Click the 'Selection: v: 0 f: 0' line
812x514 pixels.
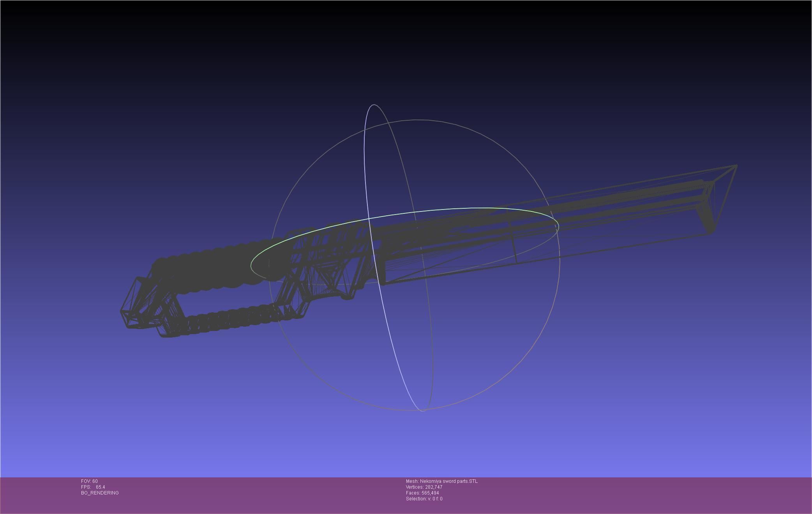[x=424, y=499]
